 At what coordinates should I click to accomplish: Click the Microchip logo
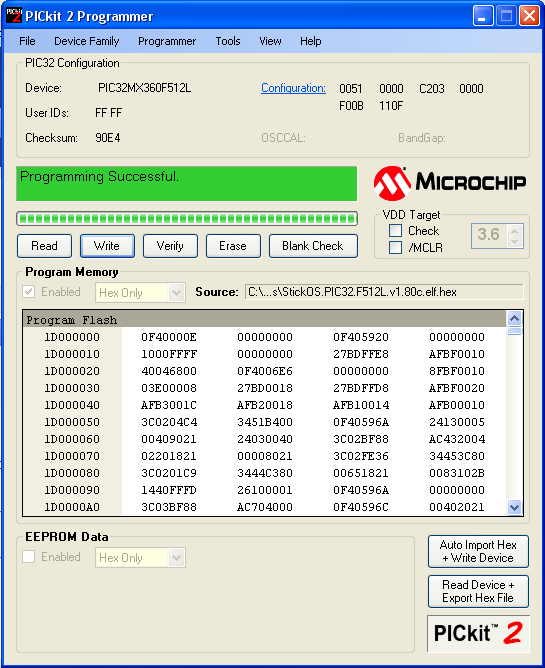coord(450,183)
